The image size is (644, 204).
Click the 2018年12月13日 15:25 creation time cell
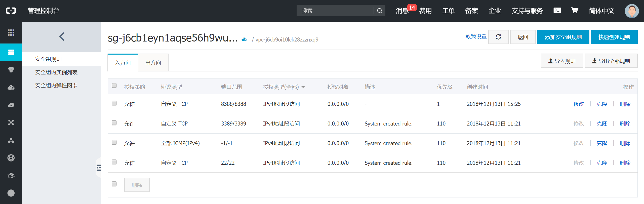point(494,104)
